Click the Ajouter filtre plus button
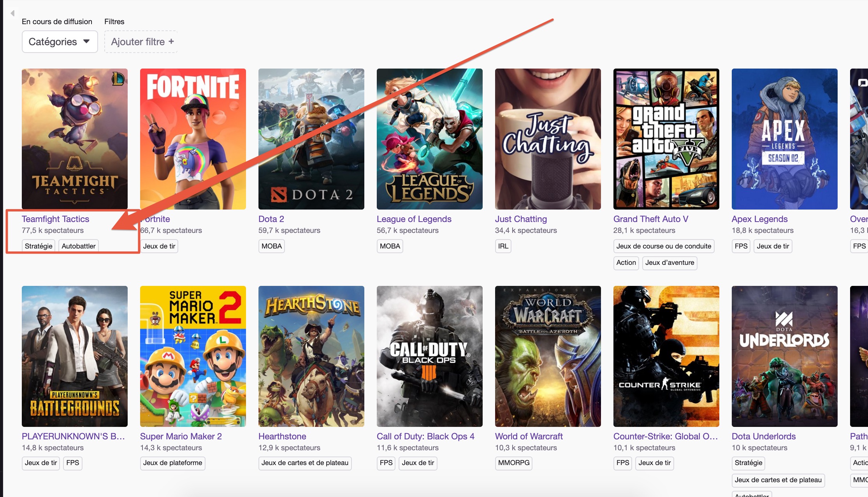 coord(141,42)
